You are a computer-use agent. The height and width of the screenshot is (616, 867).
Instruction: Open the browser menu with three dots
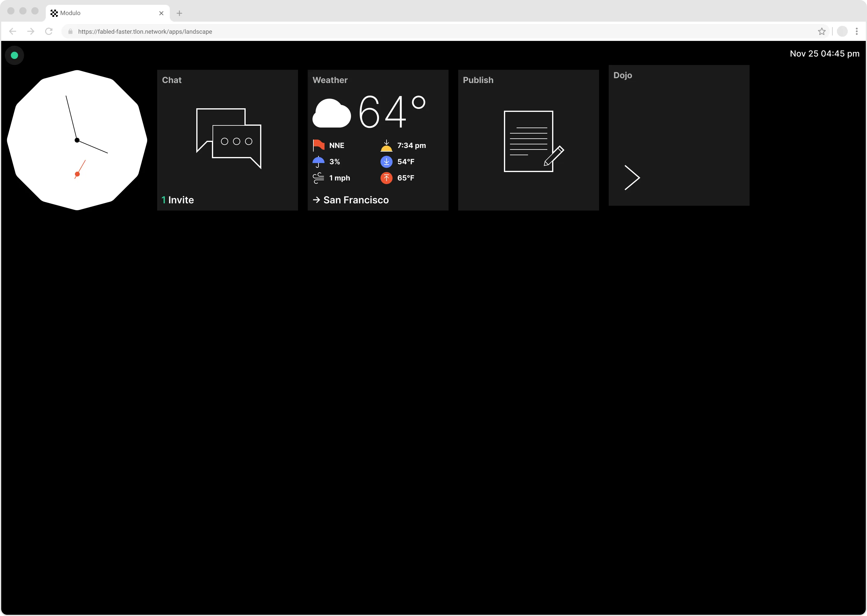(x=856, y=32)
